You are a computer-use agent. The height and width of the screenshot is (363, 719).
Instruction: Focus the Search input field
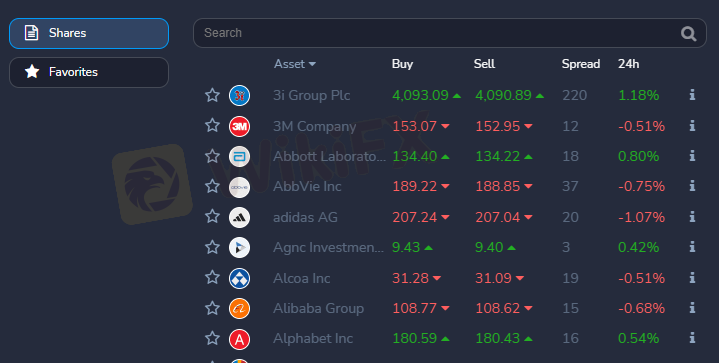[x=440, y=33]
